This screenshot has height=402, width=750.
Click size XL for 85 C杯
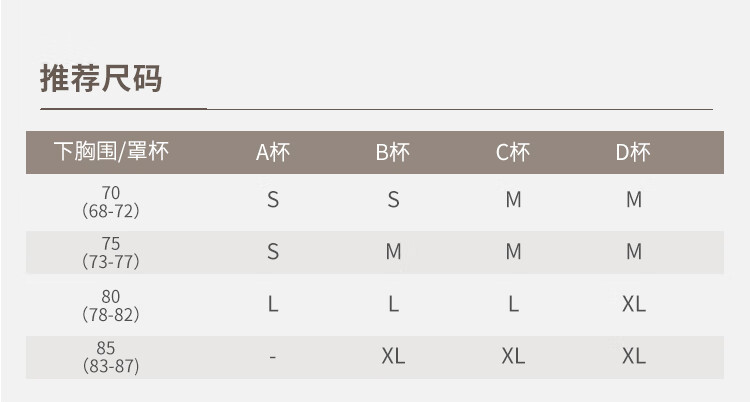tap(513, 356)
